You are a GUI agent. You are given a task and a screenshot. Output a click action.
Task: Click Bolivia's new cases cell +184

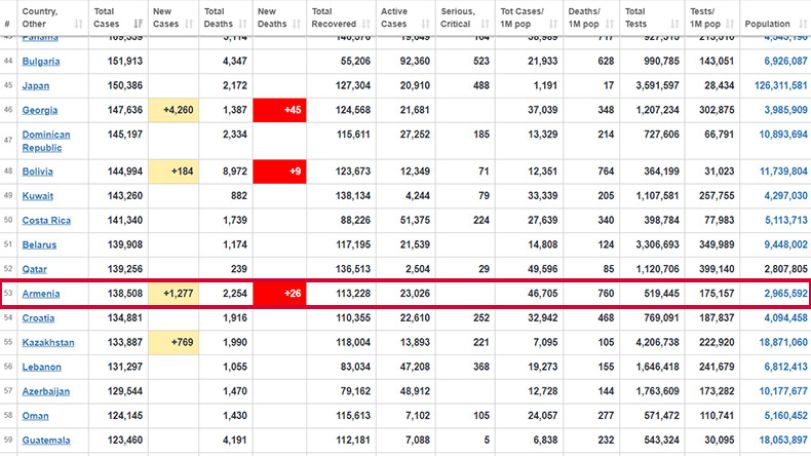174,172
